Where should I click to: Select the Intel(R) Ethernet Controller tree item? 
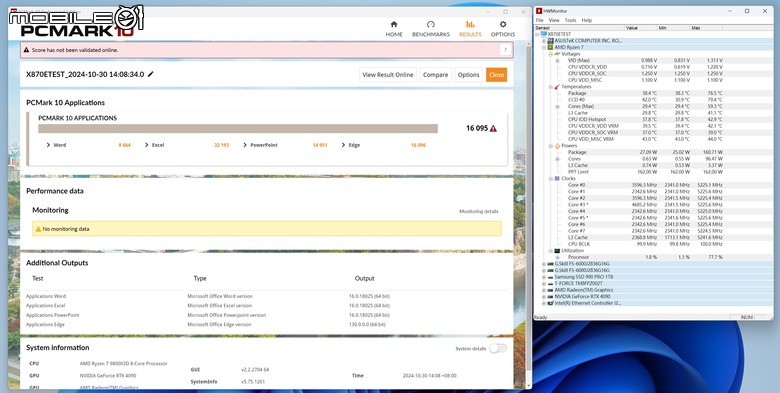click(x=587, y=303)
